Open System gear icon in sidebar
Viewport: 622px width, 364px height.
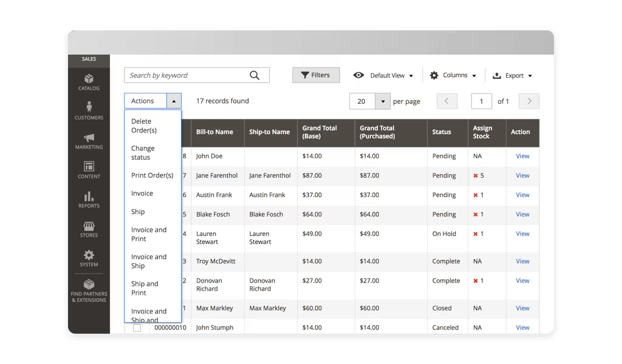coord(89,255)
